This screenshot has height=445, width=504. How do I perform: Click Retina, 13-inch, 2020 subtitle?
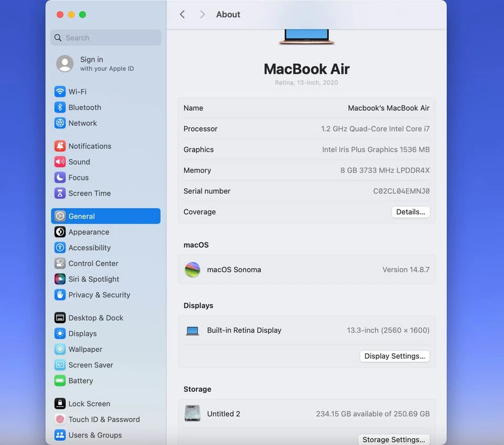(x=306, y=82)
